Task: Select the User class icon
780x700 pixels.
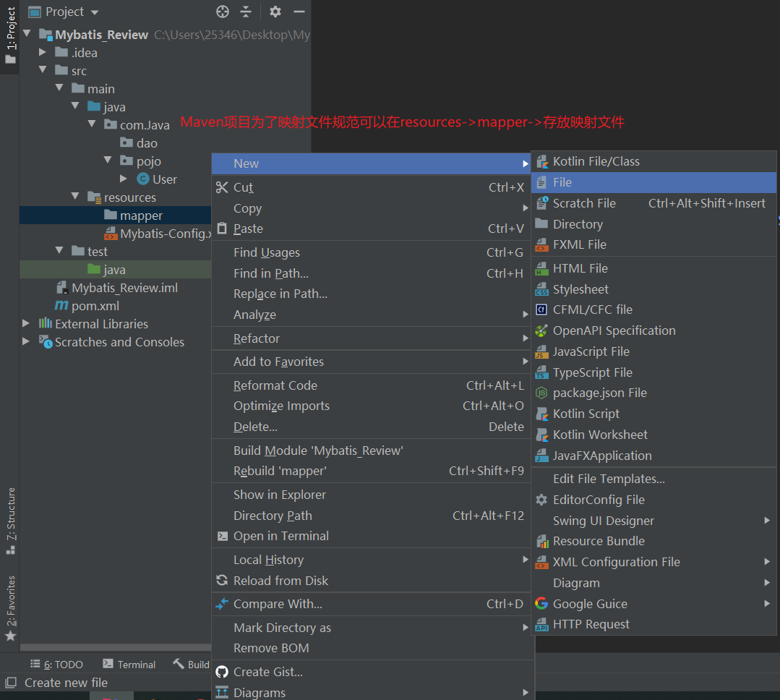Action: tap(143, 179)
